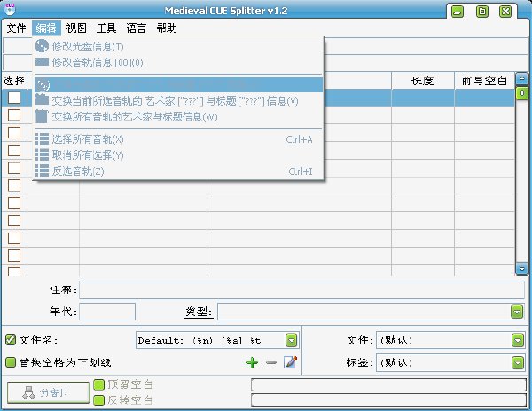The width and height of the screenshot is (532, 411).
Task: Click the underlined 类型 label
Action: 199,312
